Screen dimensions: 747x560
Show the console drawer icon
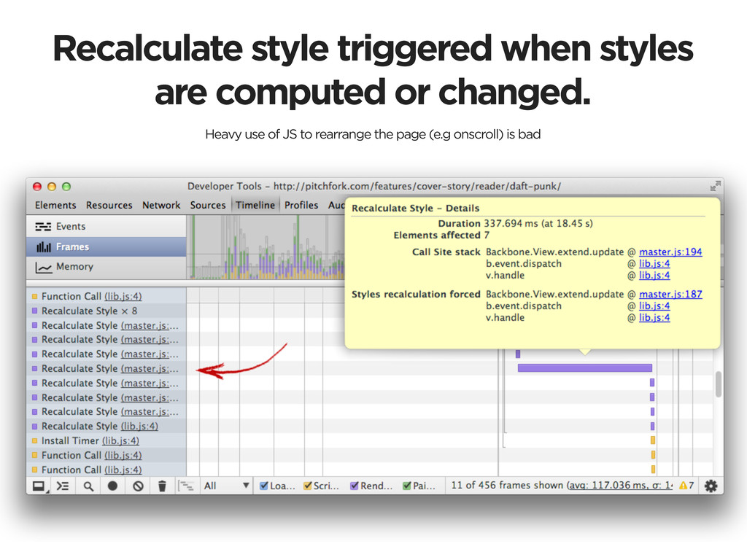63,486
